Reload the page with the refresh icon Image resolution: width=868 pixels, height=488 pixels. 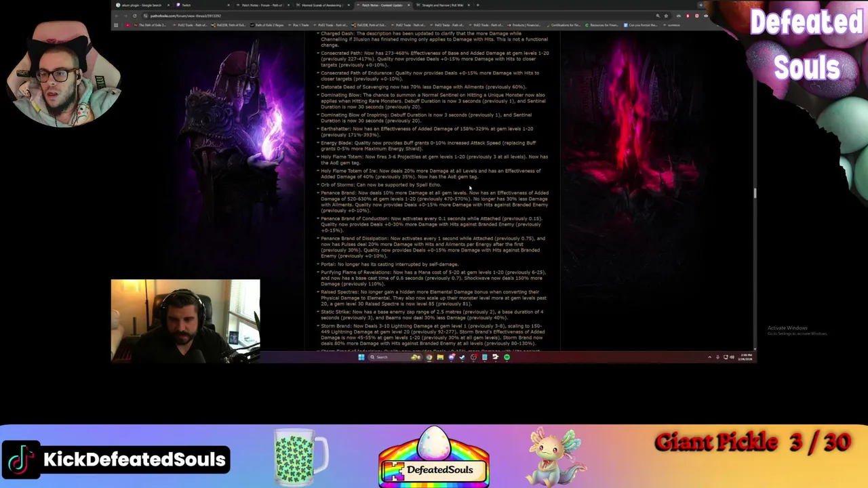point(134,16)
